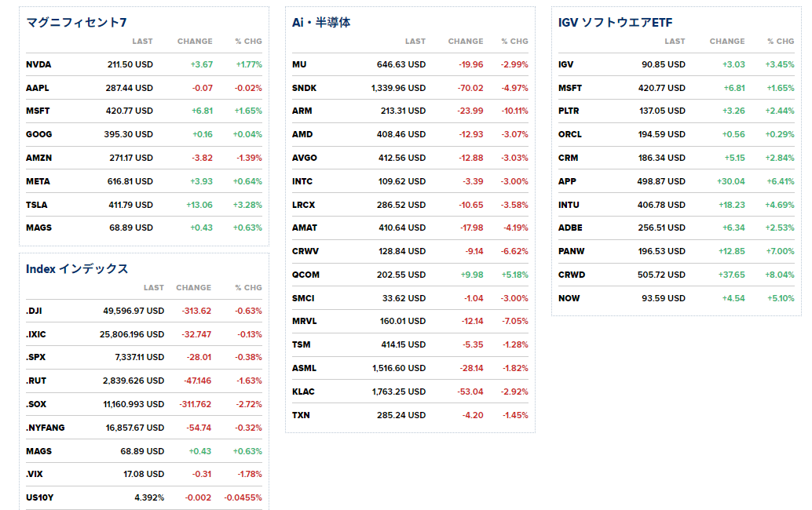Open the Index インデックス watchlist title
812x510 pixels.
(x=77, y=268)
